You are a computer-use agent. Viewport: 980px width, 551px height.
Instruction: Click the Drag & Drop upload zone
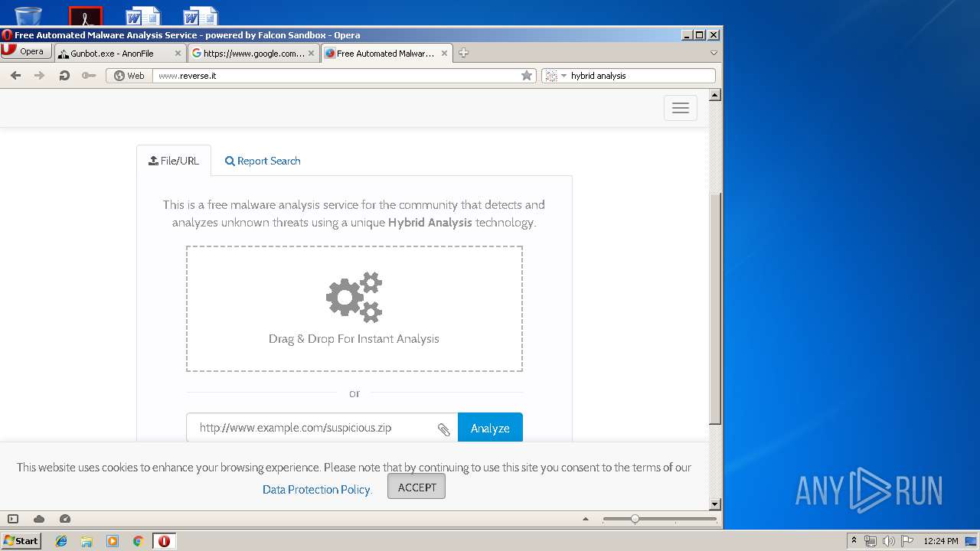pyautogui.click(x=354, y=308)
